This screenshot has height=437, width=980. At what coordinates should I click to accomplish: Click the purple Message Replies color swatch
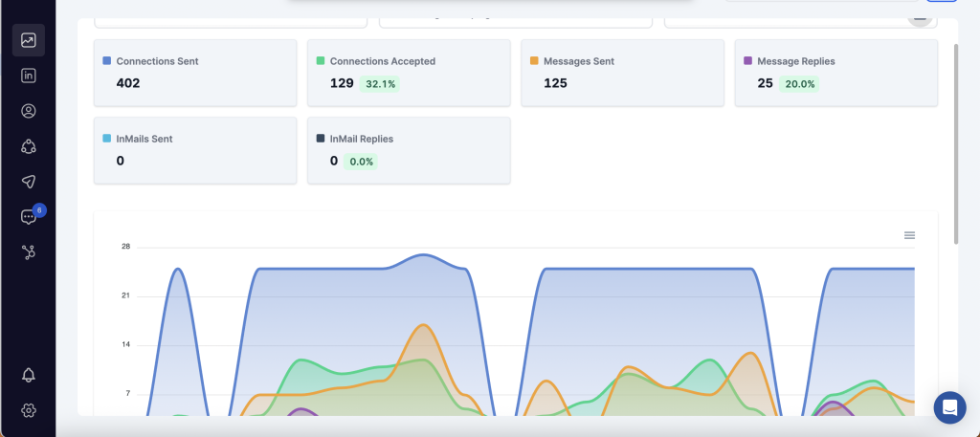(x=747, y=61)
